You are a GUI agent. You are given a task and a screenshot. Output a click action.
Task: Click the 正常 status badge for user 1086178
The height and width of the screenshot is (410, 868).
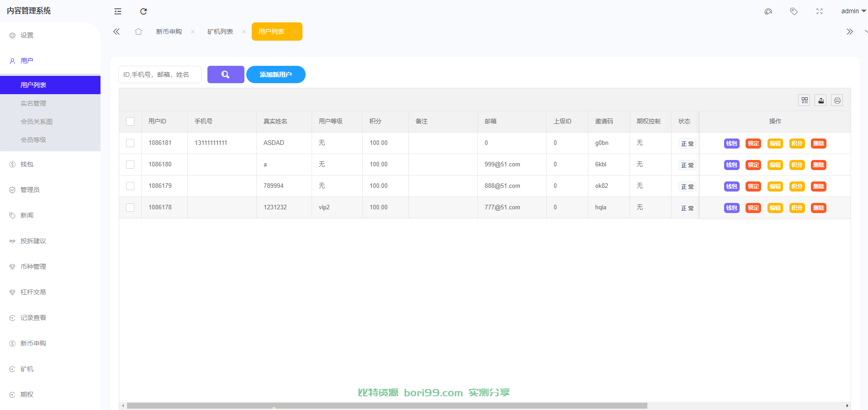[x=687, y=208]
